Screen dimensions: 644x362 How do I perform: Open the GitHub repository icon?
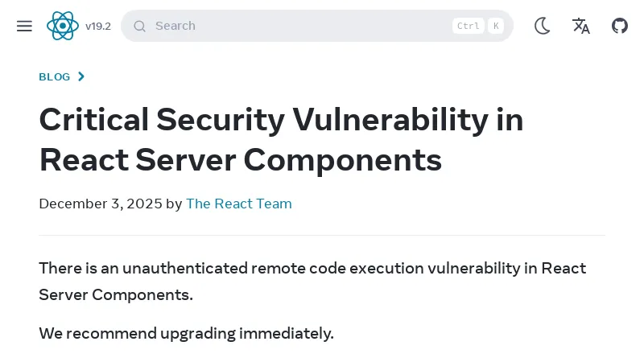[x=620, y=26]
